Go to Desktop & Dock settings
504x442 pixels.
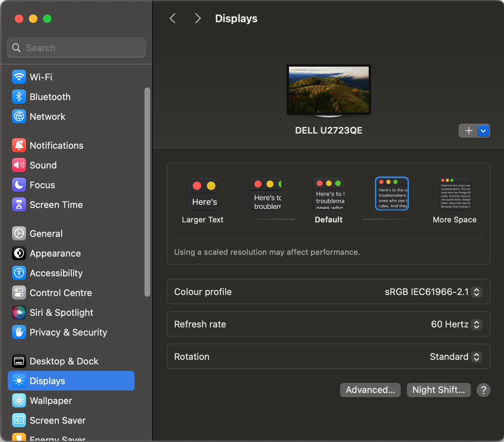[x=64, y=361]
